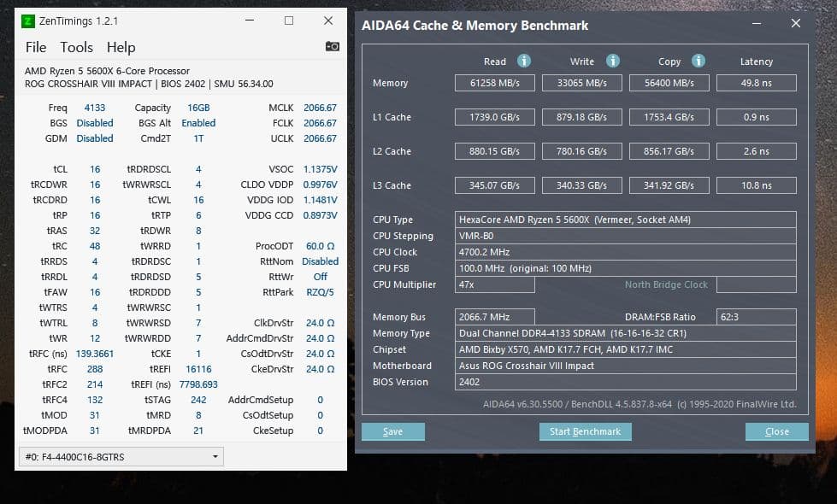
Task: Click the AIDA64 version footer text
Action: (640, 404)
